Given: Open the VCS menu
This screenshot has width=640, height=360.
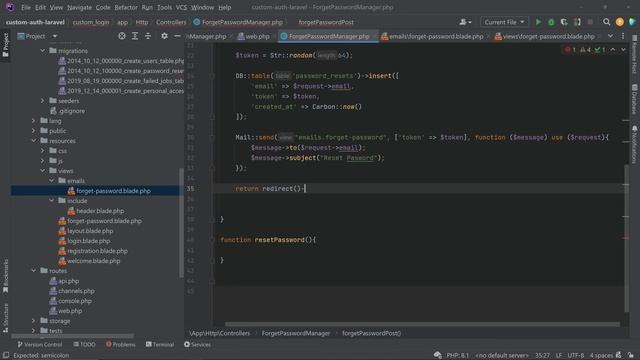Looking at the screenshot, I should (x=181, y=7).
